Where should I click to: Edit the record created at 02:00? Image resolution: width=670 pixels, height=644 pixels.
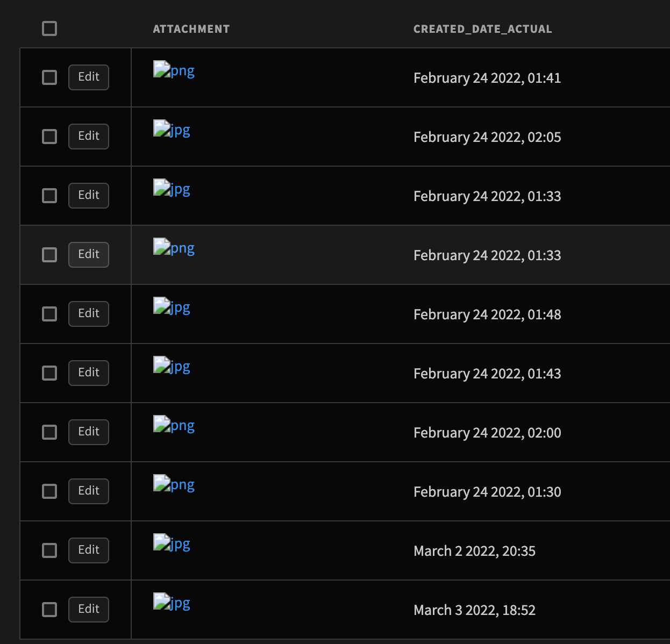pos(89,432)
